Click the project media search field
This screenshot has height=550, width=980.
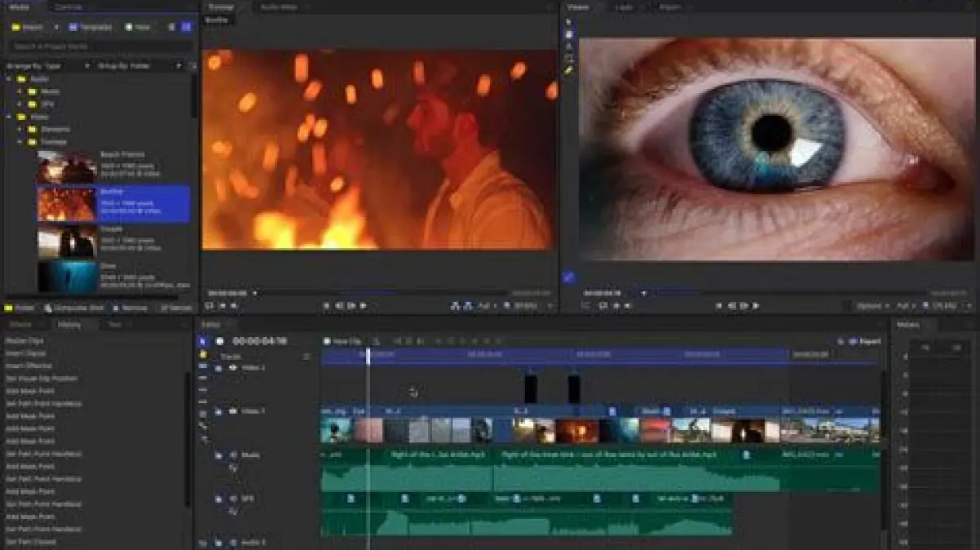[x=98, y=47]
